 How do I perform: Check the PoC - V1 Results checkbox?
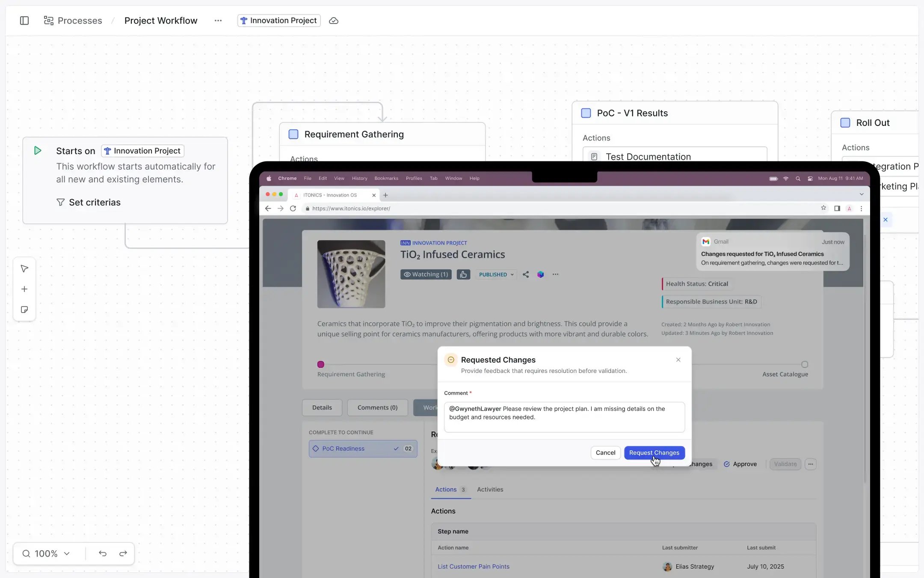click(586, 113)
